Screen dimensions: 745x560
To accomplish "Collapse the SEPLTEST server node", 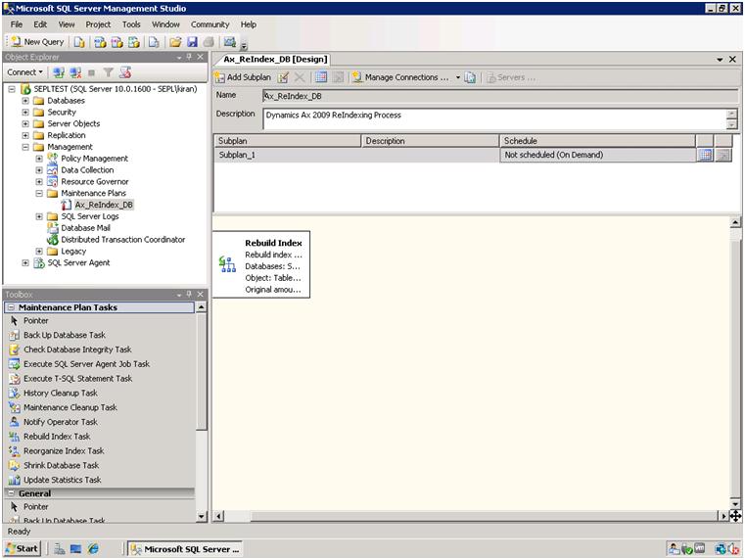I will (x=12, y=89).
